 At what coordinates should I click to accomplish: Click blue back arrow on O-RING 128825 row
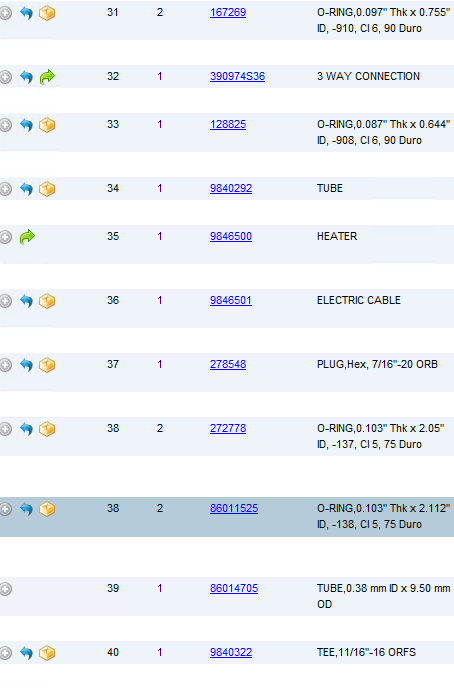26,125
